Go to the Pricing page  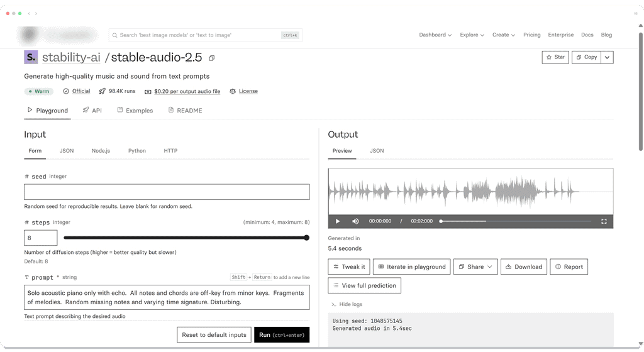(x=532, y=35)
